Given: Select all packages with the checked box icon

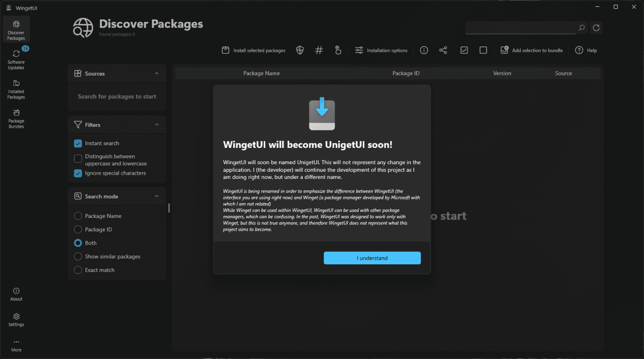Looking at the screenshot, I should pyautogui.click(x=464, y=50).
